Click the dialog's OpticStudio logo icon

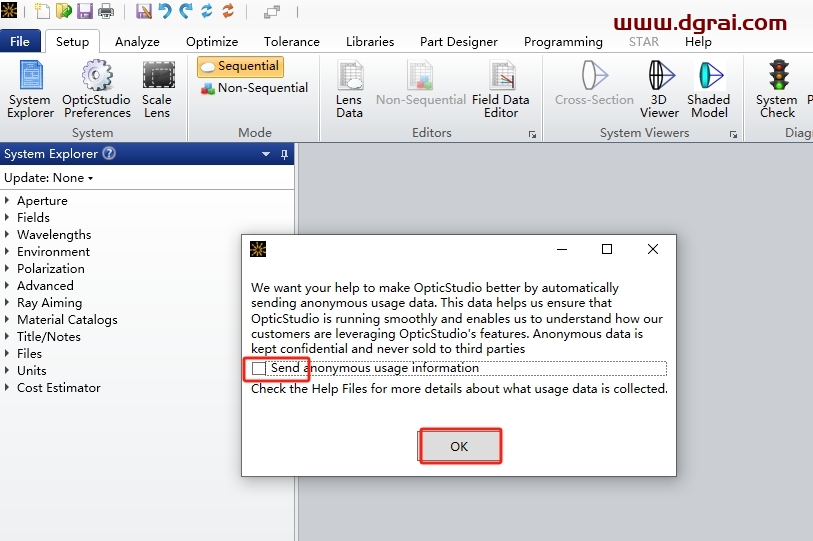point(258,249)
